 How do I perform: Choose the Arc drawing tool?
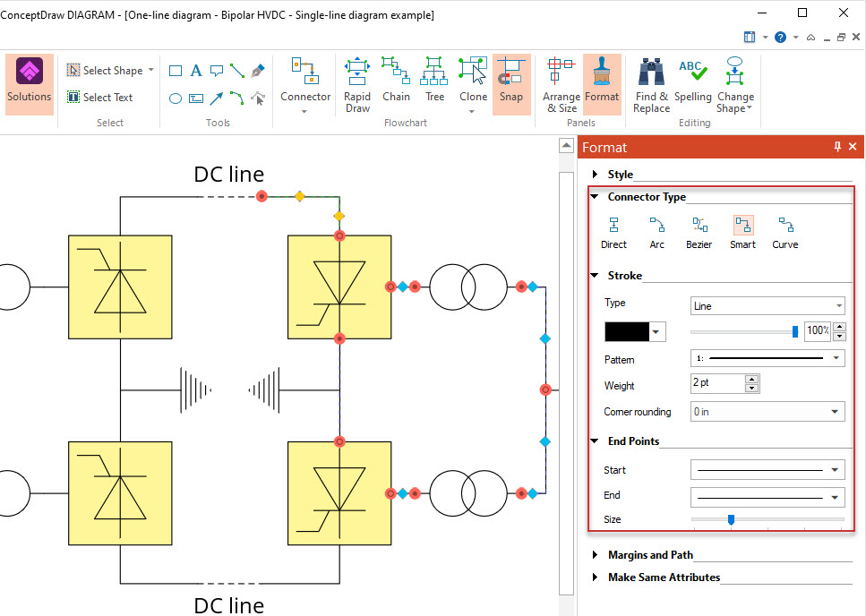click(237, 98)
